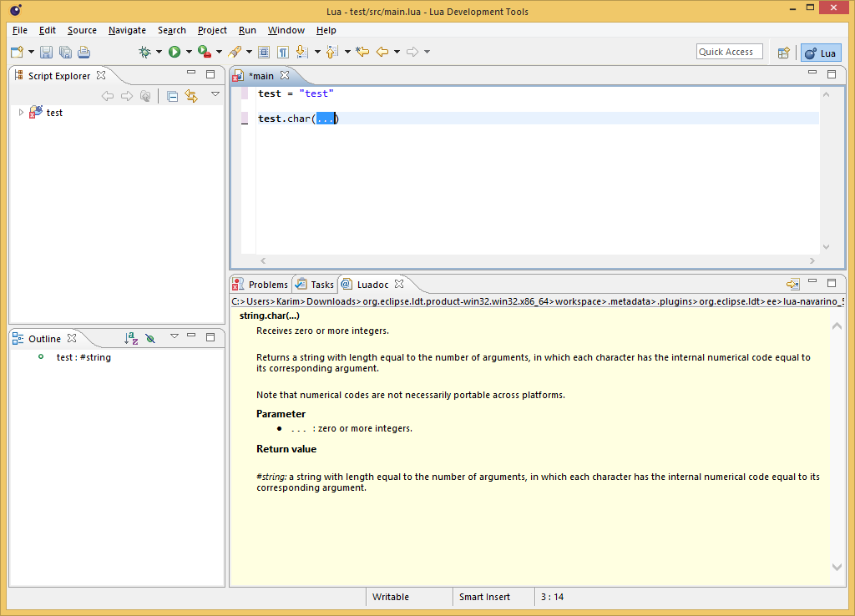Toggle Luadoc link with selection icon
This screenshot has width=855, height=616.
click(x=793, y=284)
